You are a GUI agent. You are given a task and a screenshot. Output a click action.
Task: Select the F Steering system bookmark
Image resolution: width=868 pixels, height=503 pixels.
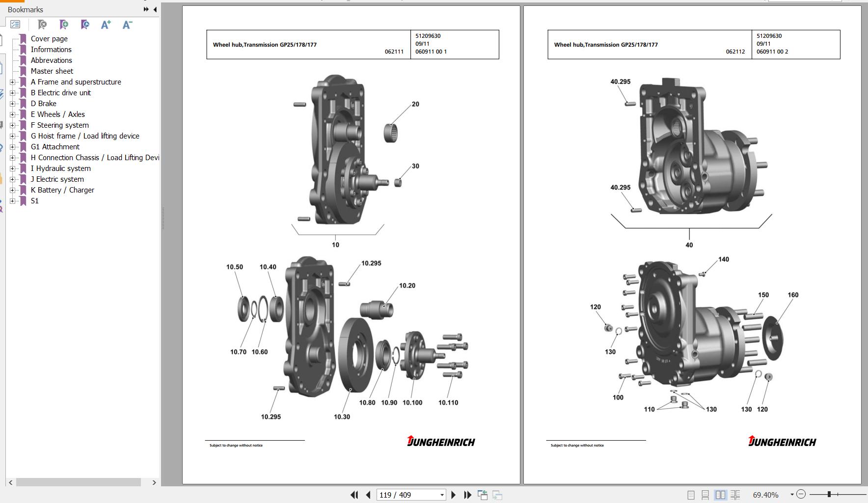(60, 125)
